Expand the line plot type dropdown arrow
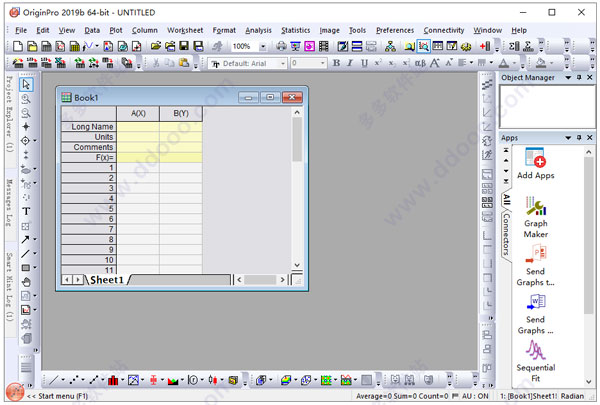600x405 pixels. coord(63,380)
